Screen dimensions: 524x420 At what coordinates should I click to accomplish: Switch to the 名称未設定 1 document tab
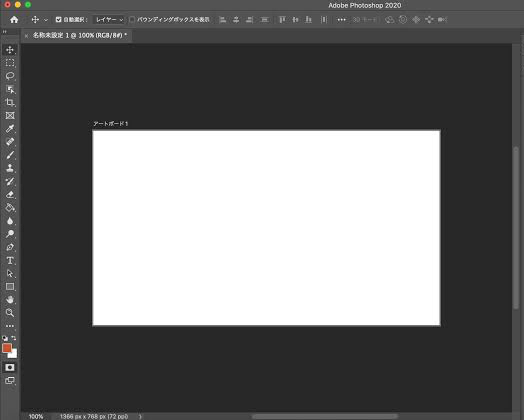(80, 35)
